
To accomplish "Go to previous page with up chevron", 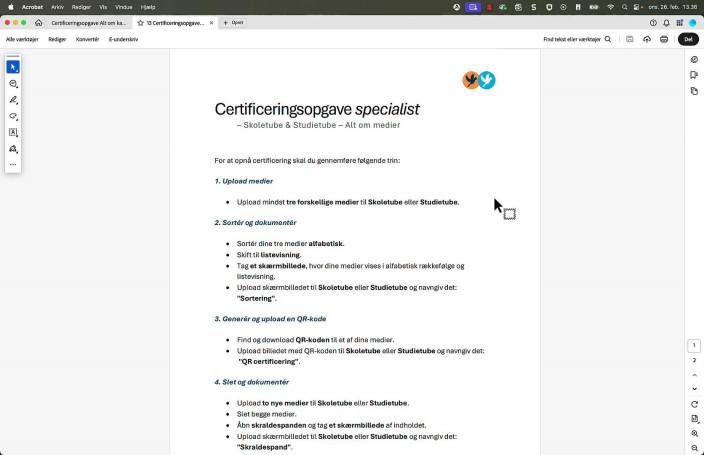I will tap(694, 375).
